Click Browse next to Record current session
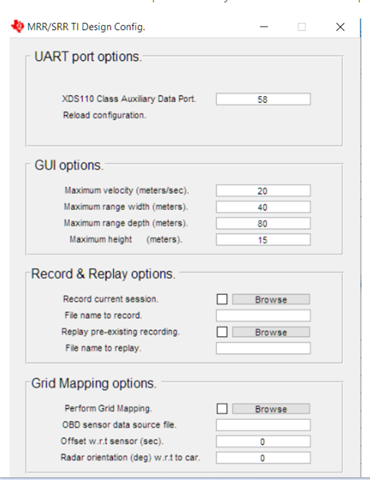This screenshot has height=480, width=370. (x=271, y=299)
